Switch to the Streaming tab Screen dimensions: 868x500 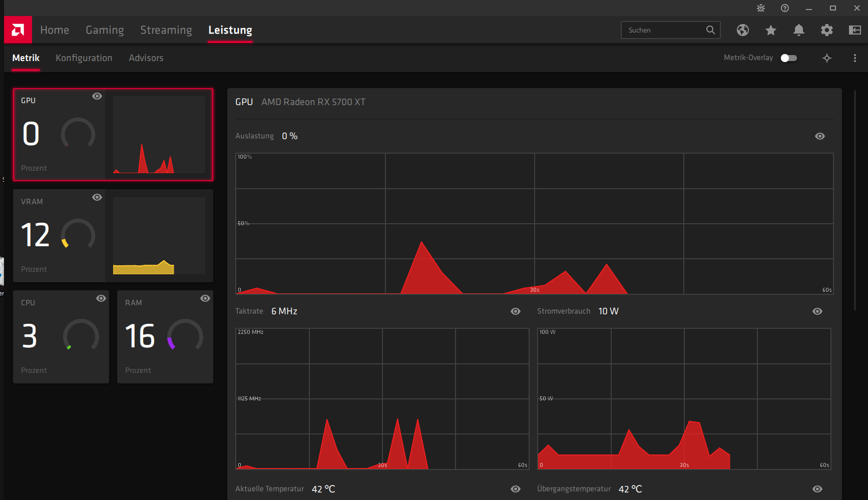[x=166, y=30]
